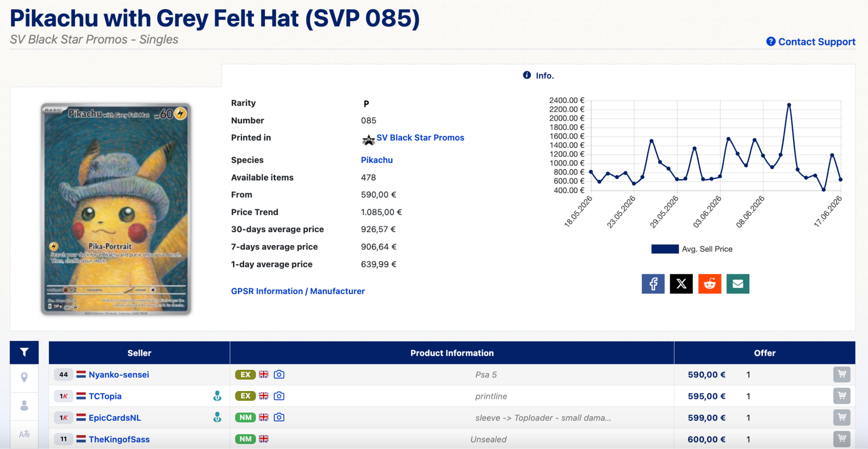Click the NM condition badge in TheKingofSass's row

click(245, 439)
